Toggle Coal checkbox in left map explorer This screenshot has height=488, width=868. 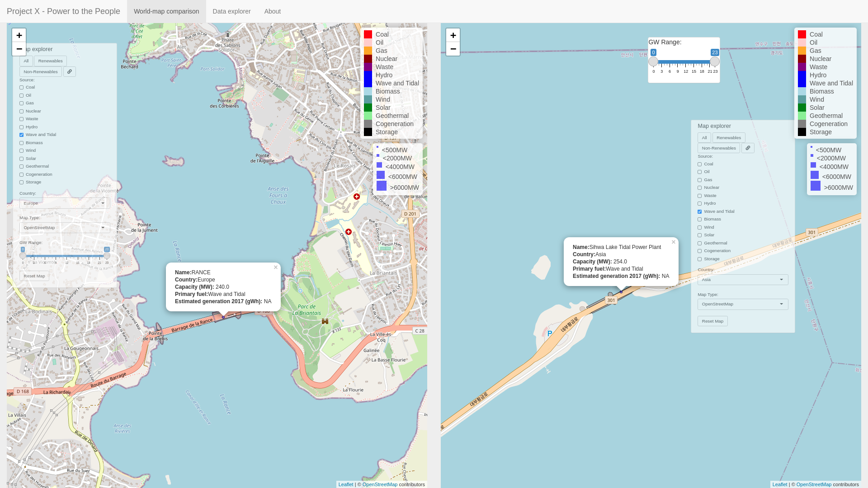[x=21, y=88]
